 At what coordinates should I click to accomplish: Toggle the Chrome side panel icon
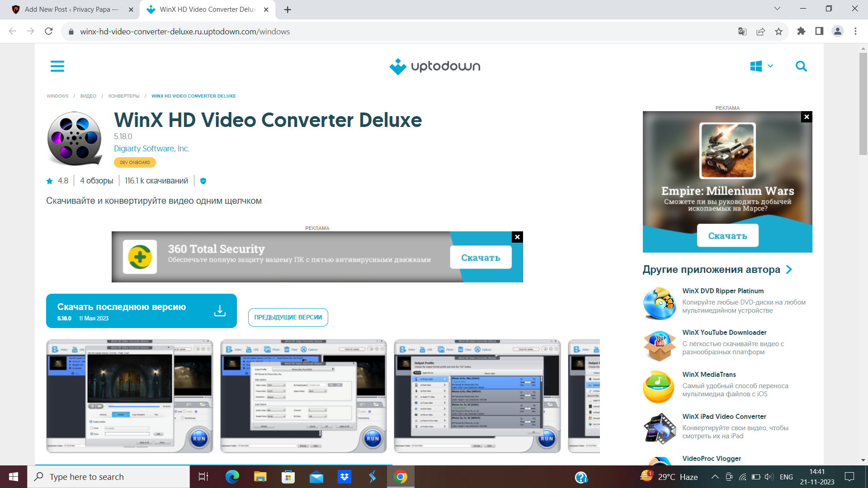pos(819,31)
